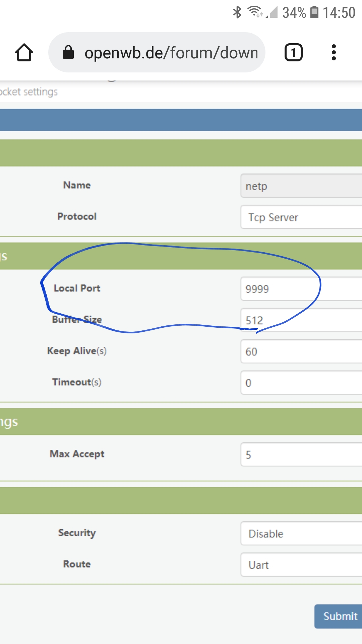The image size is (362, 644).
Task: Tap the 'Buffer Size' label
Action: [77, 319]
